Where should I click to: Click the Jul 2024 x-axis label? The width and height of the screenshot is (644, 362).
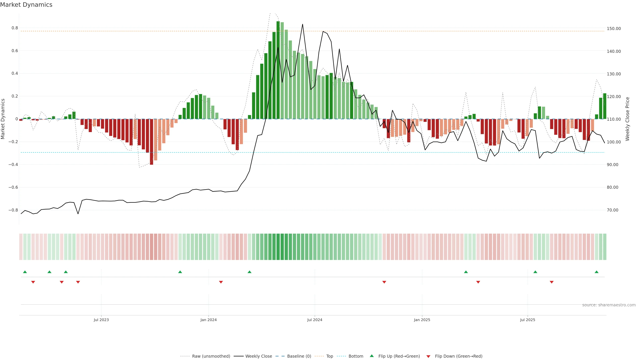point(314,320)
